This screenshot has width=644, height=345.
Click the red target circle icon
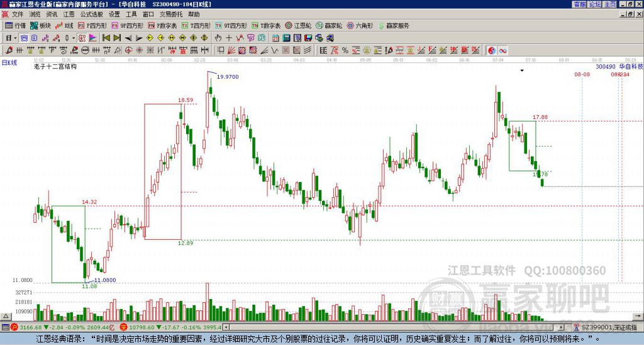pos(128,50)
